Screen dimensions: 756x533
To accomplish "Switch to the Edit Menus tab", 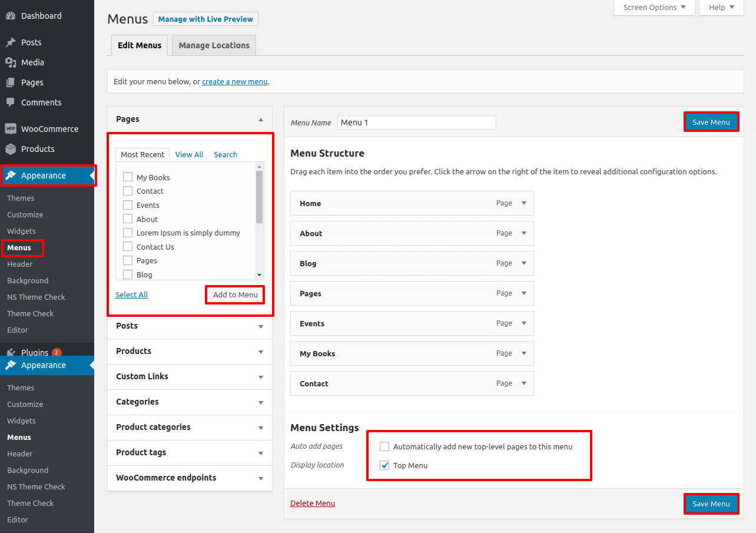I will click(140, 45).
